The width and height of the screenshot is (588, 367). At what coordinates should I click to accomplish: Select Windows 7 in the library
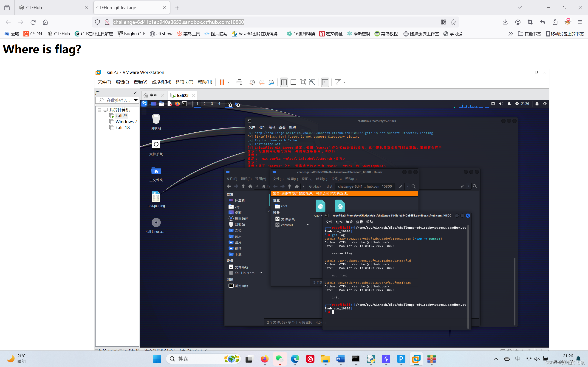click(126, 122)
